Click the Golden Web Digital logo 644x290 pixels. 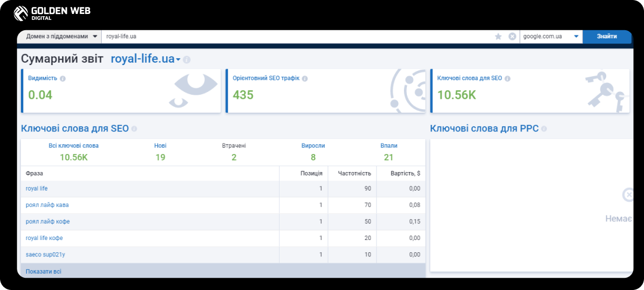pyautogui.click(x=52, y=13)
